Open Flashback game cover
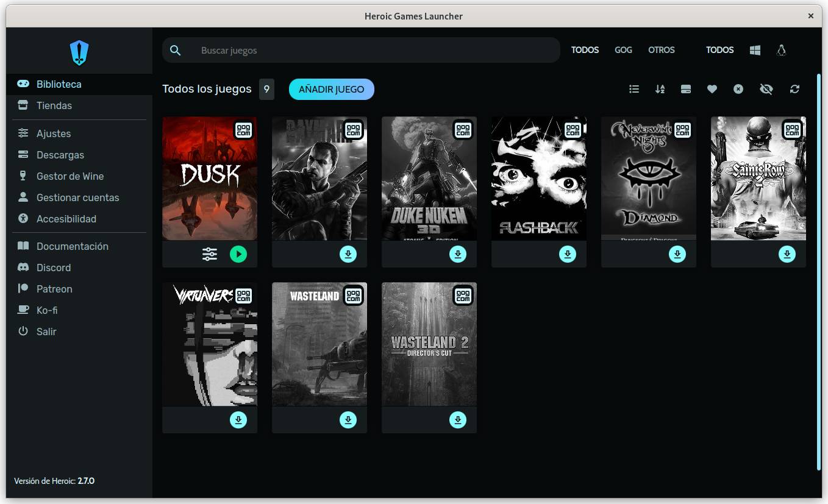 [x=539, y=178]
